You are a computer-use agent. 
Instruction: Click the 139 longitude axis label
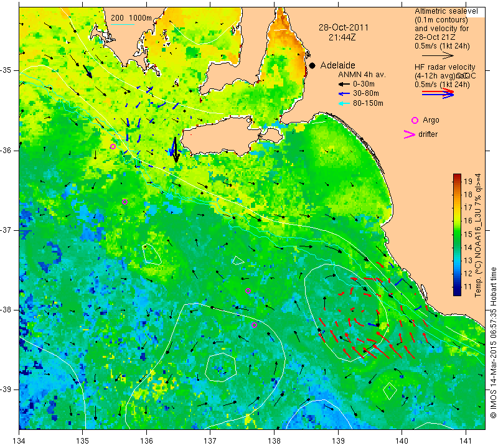tap(338, 441)
